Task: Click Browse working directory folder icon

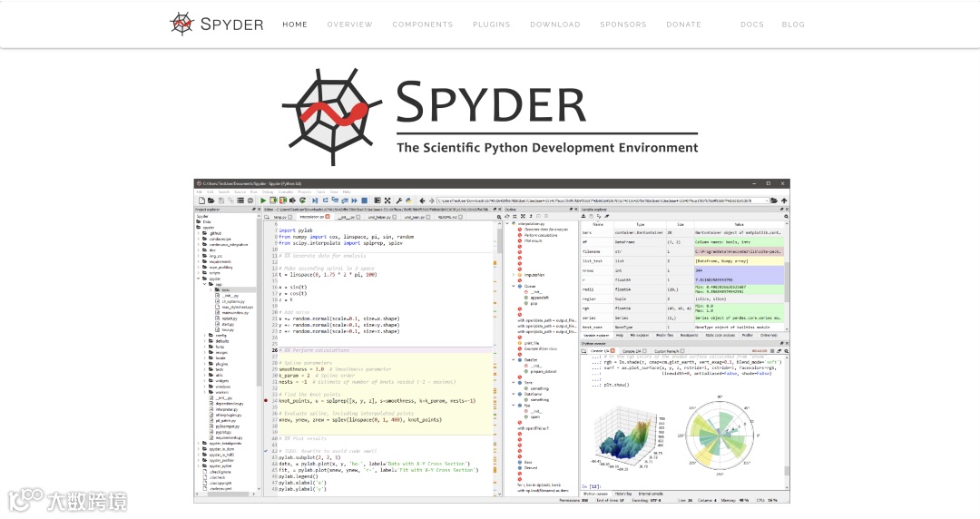Action: coord(774,201)
